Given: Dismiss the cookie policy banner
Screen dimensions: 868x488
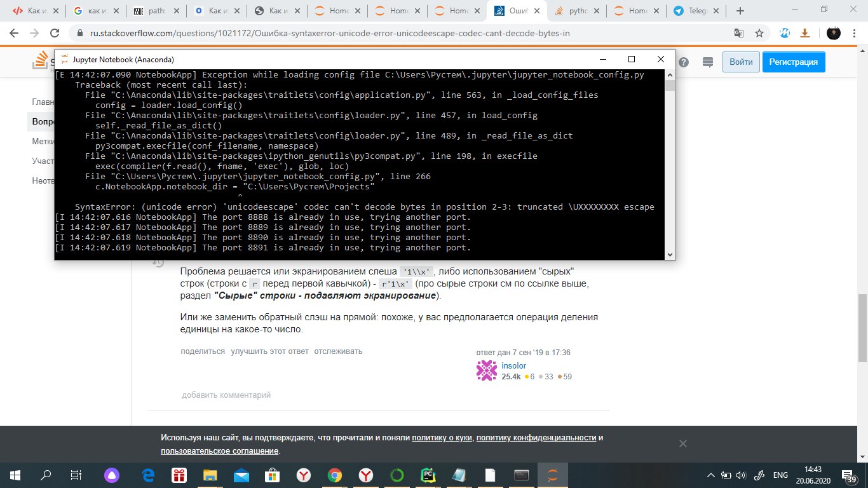Looking at the screenshot, I should [682, 444].
